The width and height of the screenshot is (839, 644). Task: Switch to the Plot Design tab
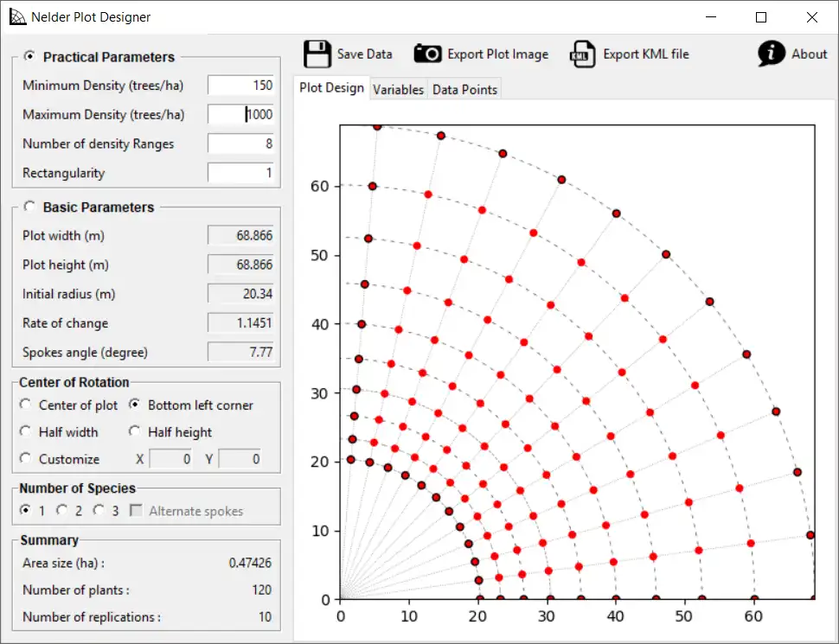[331, 87]
